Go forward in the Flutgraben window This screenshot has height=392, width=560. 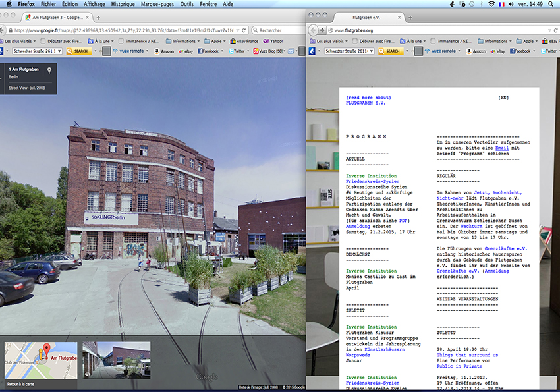(x=322, y=30)
